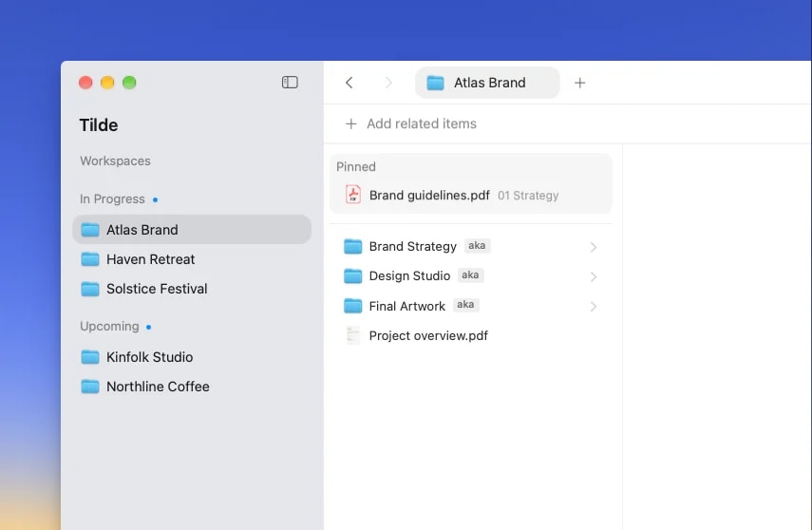Click the folder icon in Atlas Brand tab
This screenshot has height=530, width=812.
pyautogui.click(x=435, y=83)
